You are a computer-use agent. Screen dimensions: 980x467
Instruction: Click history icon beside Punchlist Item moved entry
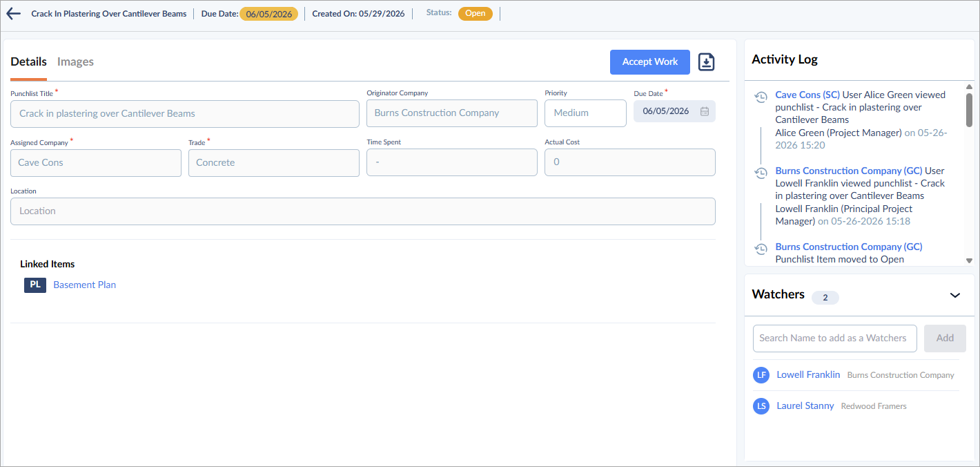point(761,249)
